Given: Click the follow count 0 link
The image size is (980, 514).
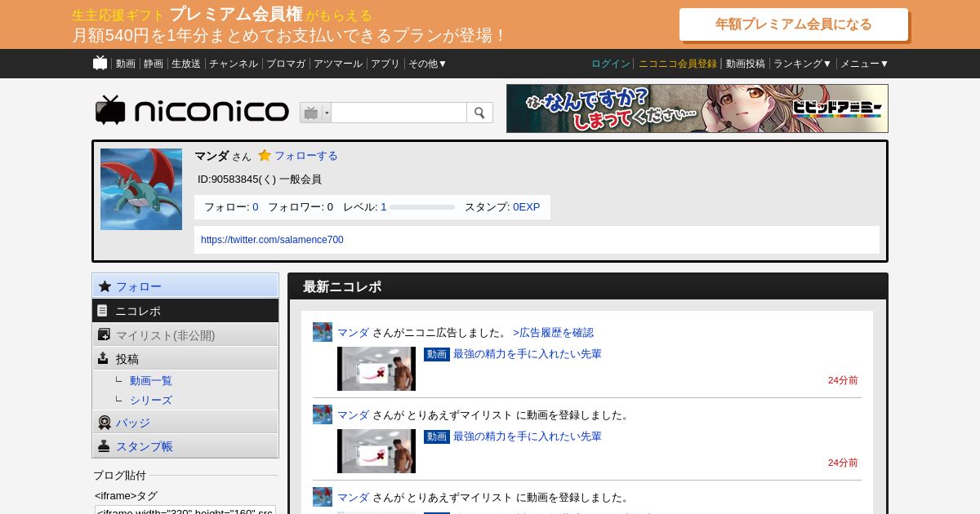Looking at the screenshot, I should (255, 207).
